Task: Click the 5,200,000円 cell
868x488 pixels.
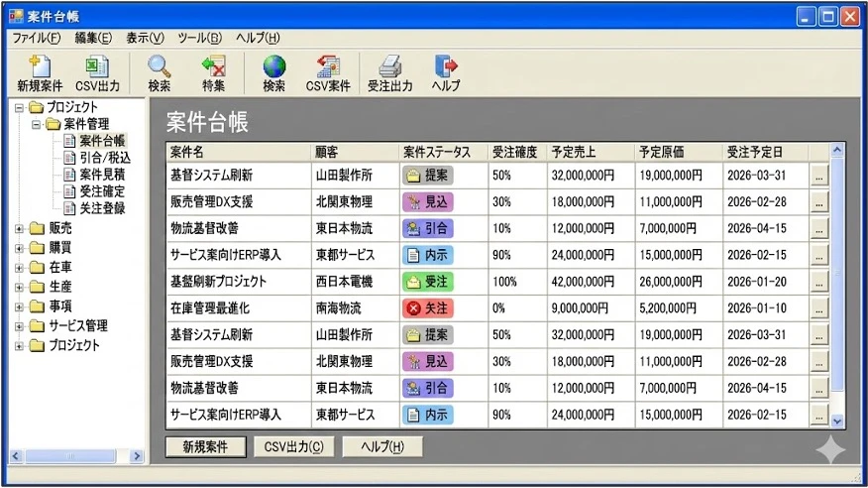Action: (x=679, y=308)
